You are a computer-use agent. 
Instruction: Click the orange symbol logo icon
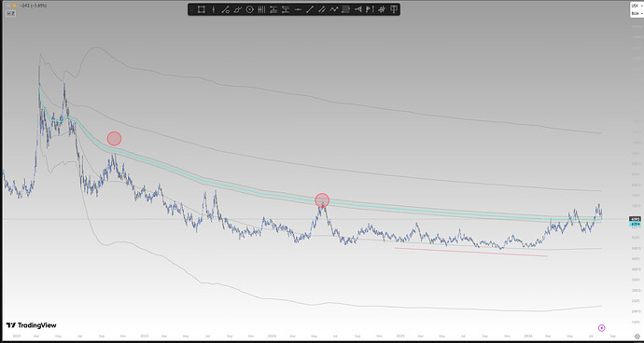pyautogui.click(x=15, y=6)
